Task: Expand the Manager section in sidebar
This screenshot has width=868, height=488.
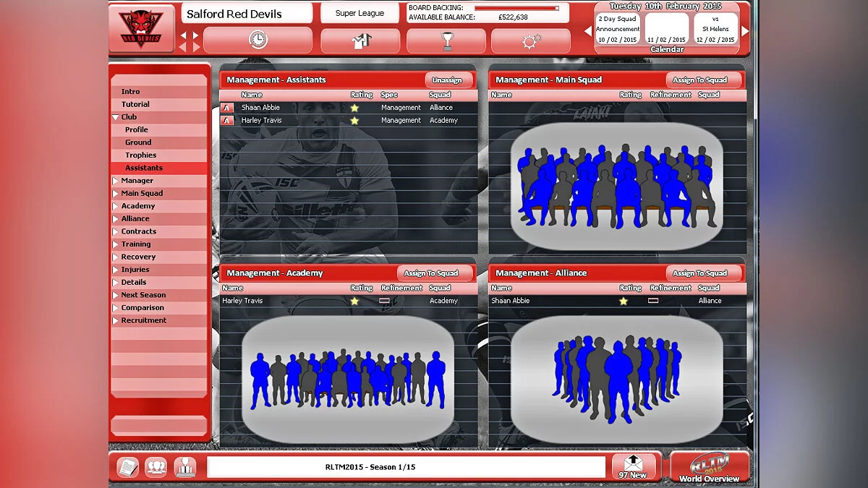Action: pos(115,181)
